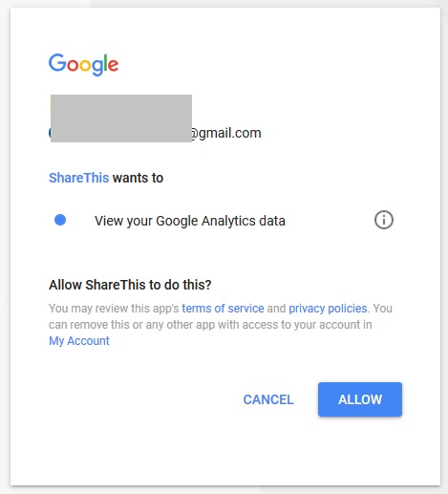
Task: Click the blue dot beside the Analytics permission
Action: (x=60, y=220)
